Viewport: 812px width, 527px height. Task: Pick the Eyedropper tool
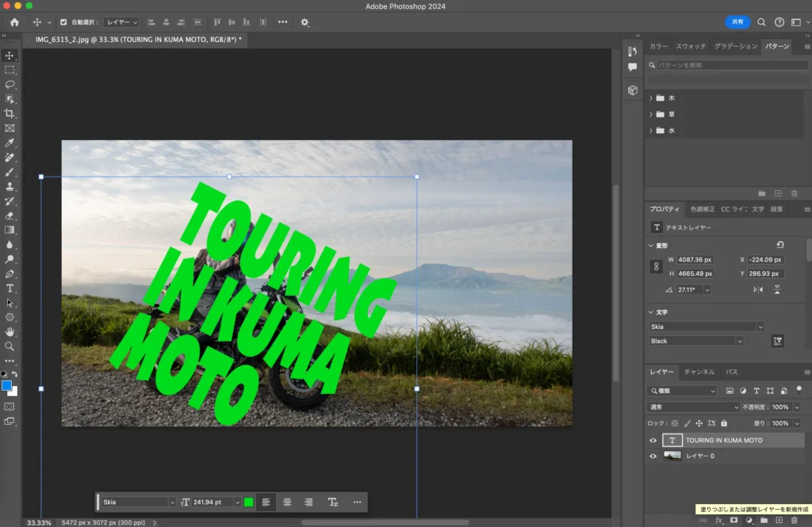[10, 143]
